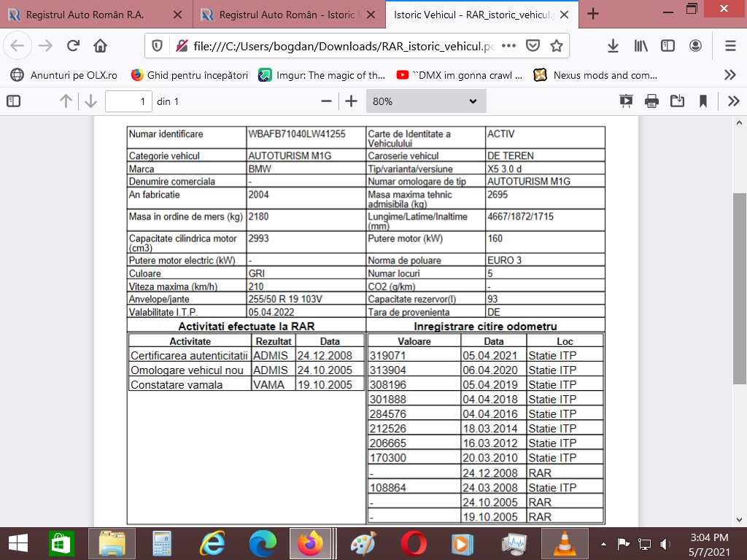Screen dimensions: 747x560
Task: Open Firefox hamburger menu
Action: [730, 46]
